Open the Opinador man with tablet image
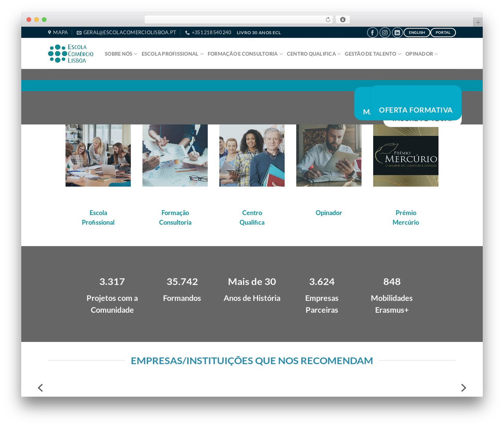 pyautogui.click(x=329, y=156)
